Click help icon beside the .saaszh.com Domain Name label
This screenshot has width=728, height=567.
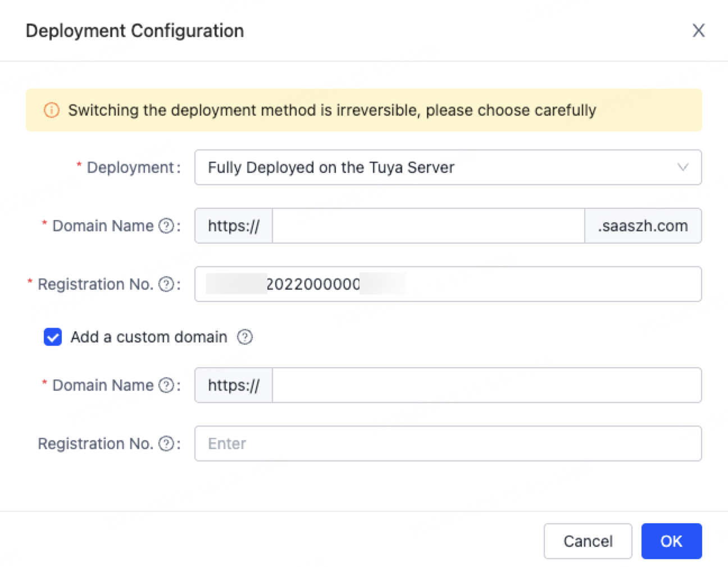coord(166,226)
